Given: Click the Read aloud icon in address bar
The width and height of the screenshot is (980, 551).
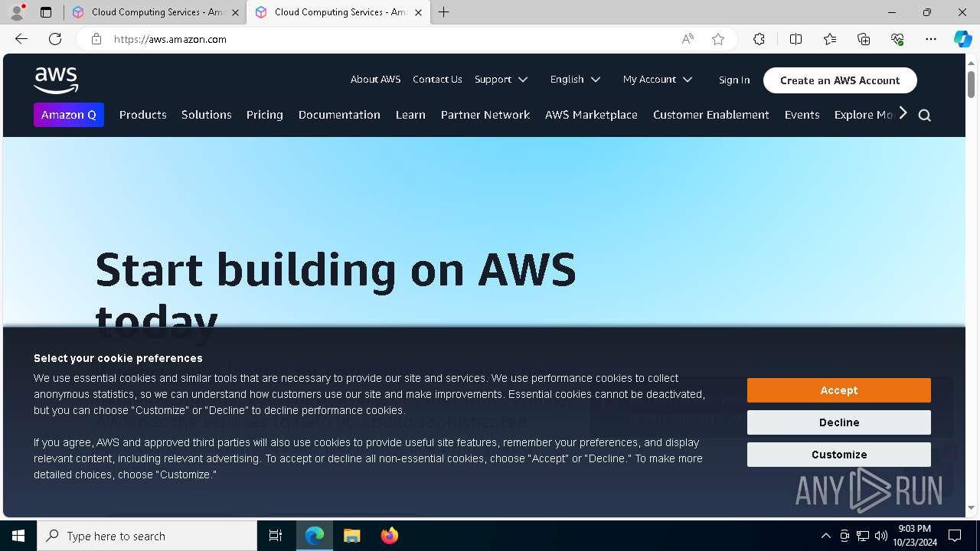Looking at the screenshot, I should (x=688, y=39).
